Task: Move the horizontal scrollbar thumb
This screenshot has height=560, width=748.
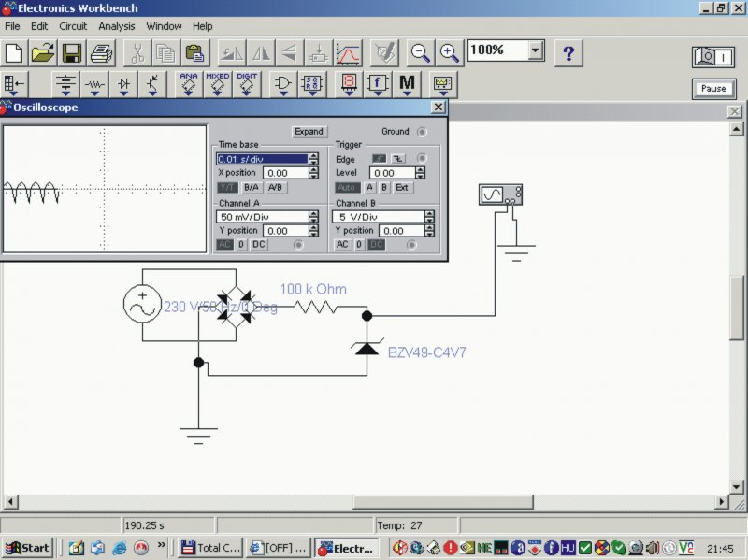Action: 442,502
